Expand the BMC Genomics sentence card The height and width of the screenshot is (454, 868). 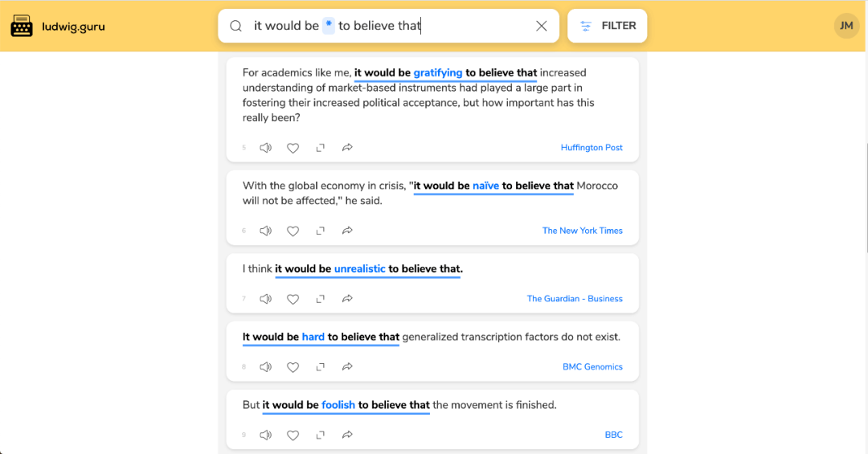(x=320, y=367)
